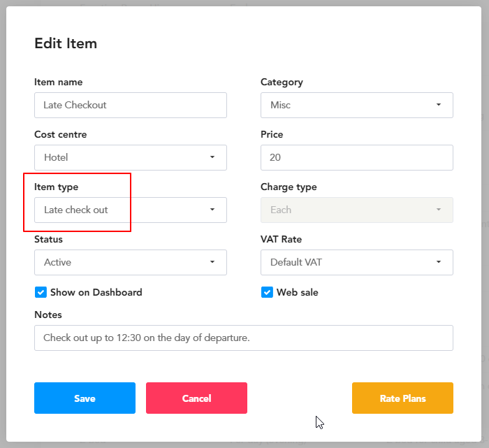Image resolution: width=489 pixels, height=448 pixels.
Task: Click the greyed caret in Charge type field
Action: 438,210
